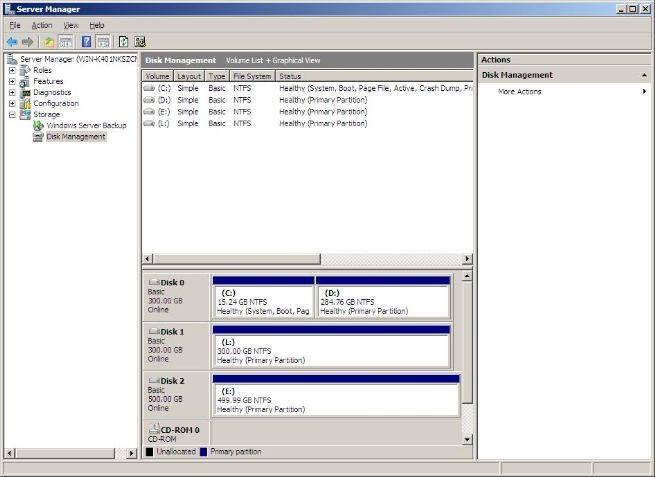655x477 pixels.
Task: Click the drive icon for volume (E:)
Action: point(149,112)
